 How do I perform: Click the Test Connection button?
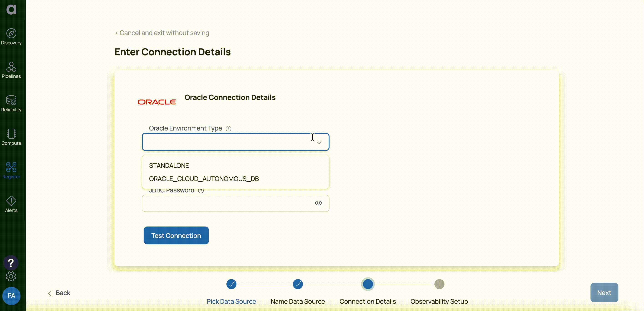click(x=176, y=235)
